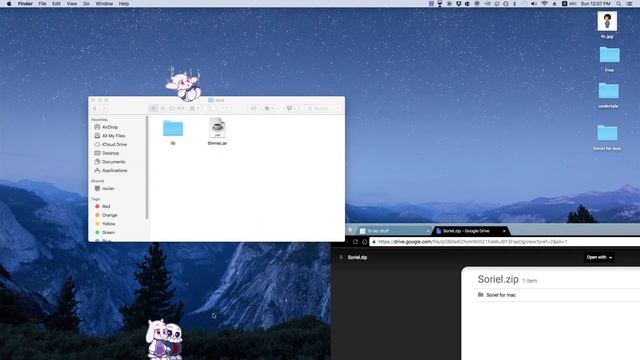Click the Finder sidebar scrollbar
The image size is (640, 360).
(147, 167)
